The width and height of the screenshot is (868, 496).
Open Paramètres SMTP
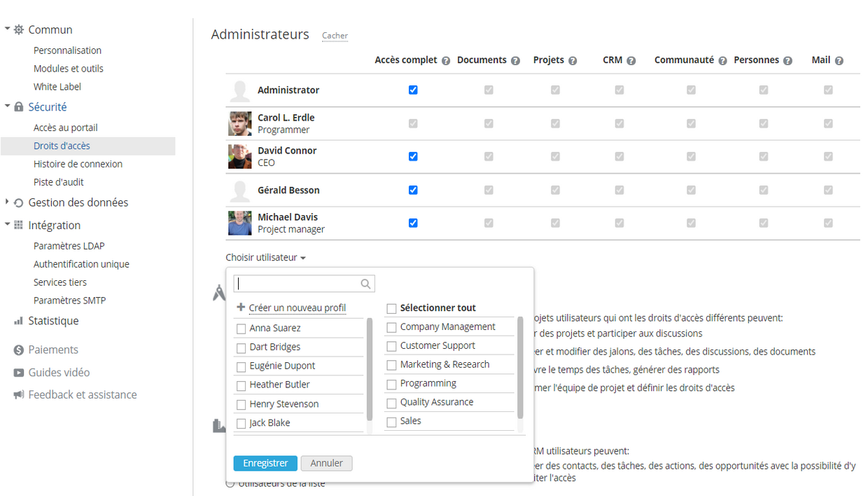click(69, 301)
